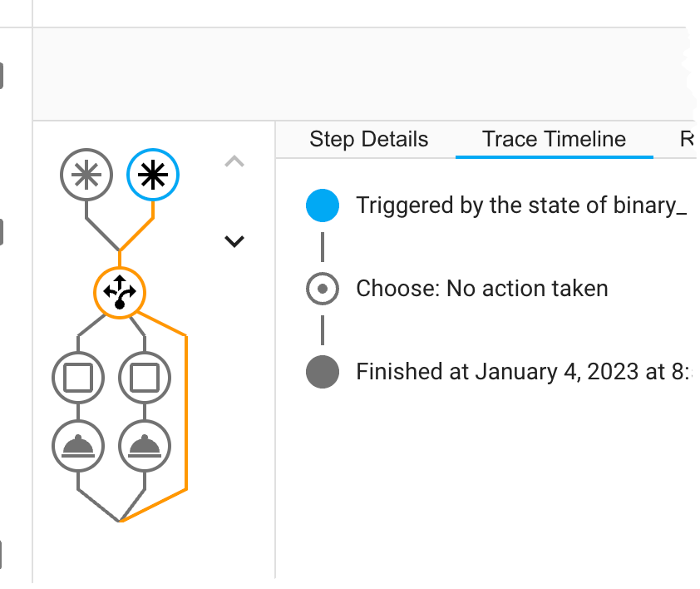
Task: Click timeline connector between Choose and Finished
Action: pyautogui.click(x=323, y=330)
